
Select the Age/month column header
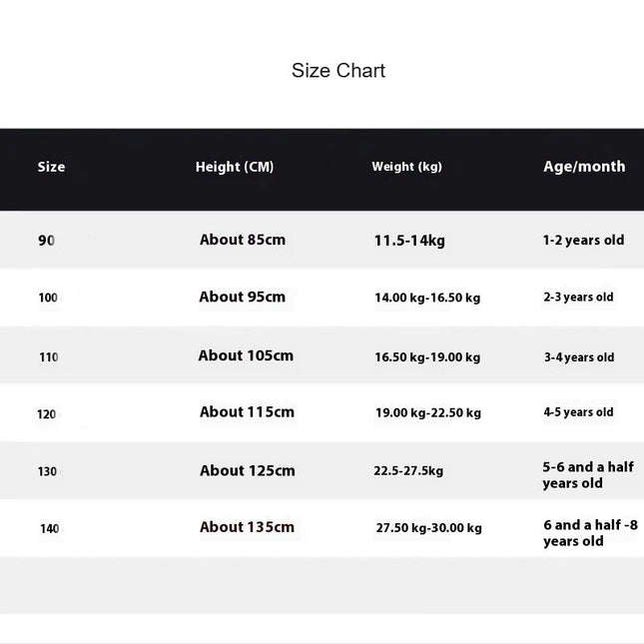584,167
